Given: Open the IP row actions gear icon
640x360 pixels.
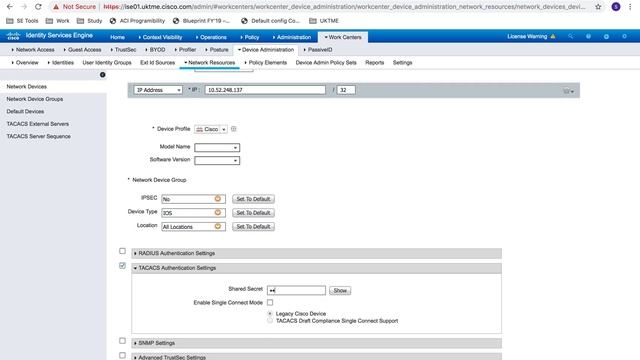Looking at the screenshot, I should pyautogui.click(x=568, y=91).
